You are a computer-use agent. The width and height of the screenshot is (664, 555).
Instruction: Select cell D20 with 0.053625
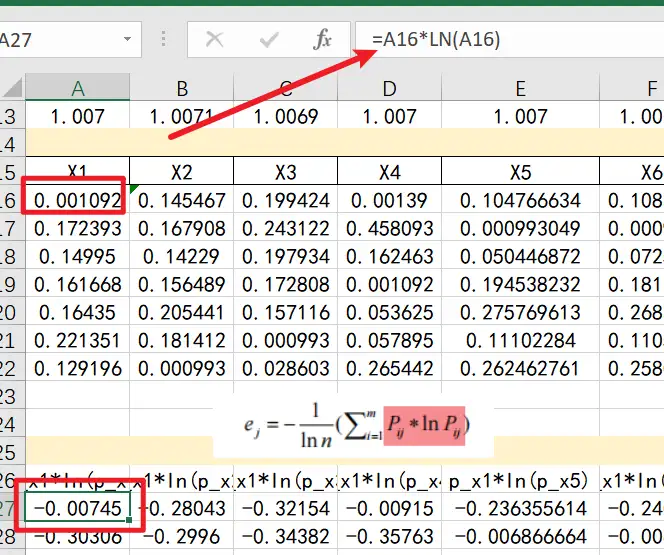click(390, 312)
